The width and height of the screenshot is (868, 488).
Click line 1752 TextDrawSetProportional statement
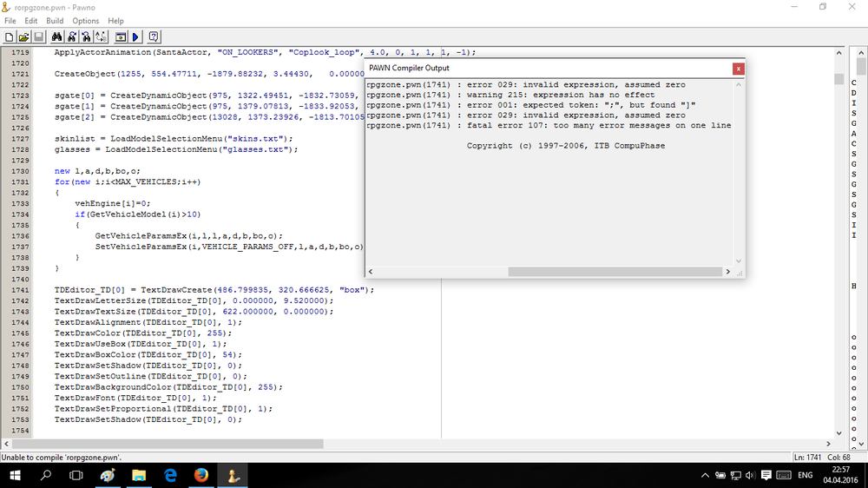pos(163,409)
